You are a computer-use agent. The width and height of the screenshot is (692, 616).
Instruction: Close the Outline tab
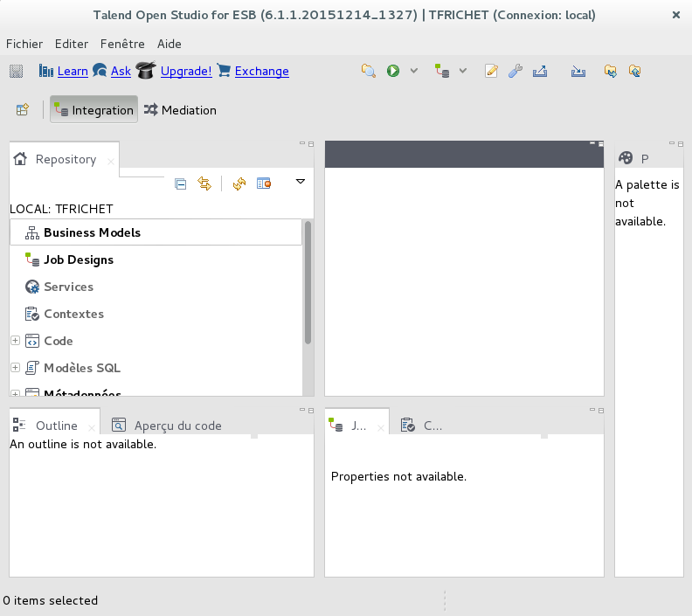click(92, 428)
